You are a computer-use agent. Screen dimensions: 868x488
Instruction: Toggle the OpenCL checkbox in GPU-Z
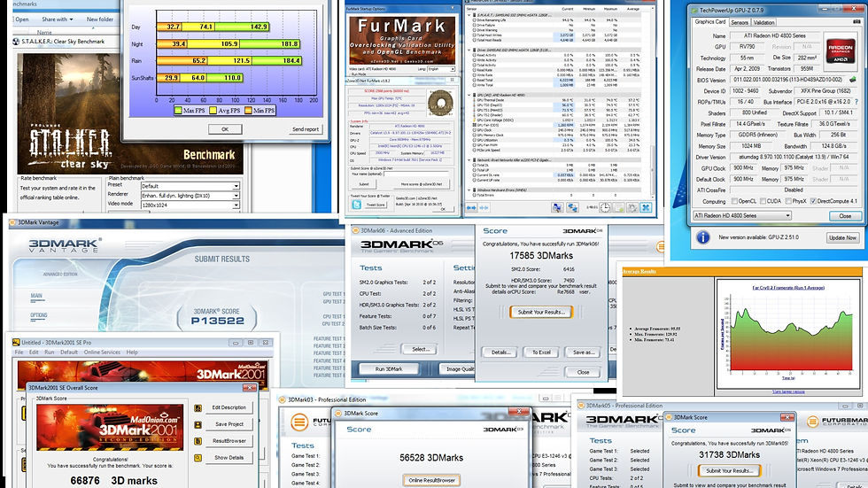[734, 201]
